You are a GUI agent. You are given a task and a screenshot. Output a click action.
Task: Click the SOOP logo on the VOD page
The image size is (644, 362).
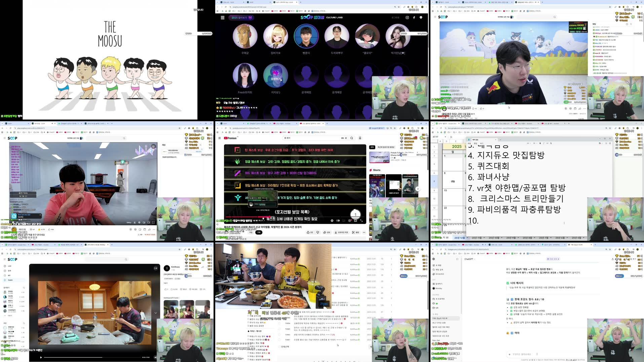pyautogui.click(x=12, y=259)
